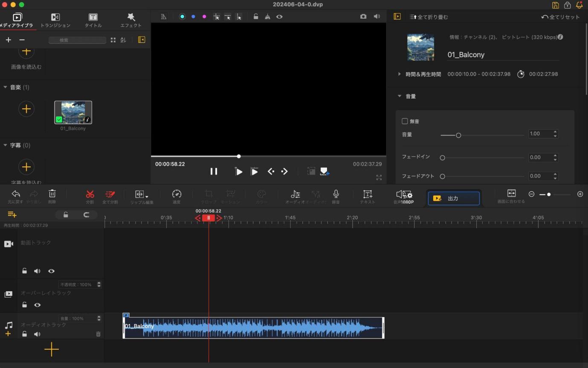Step to the previous frame

(271, 171)
